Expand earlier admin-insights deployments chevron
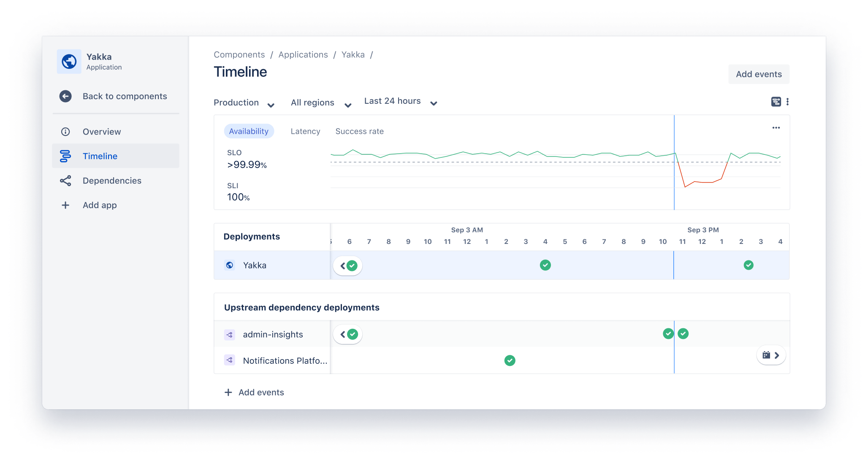 click(x=343, y=334)
